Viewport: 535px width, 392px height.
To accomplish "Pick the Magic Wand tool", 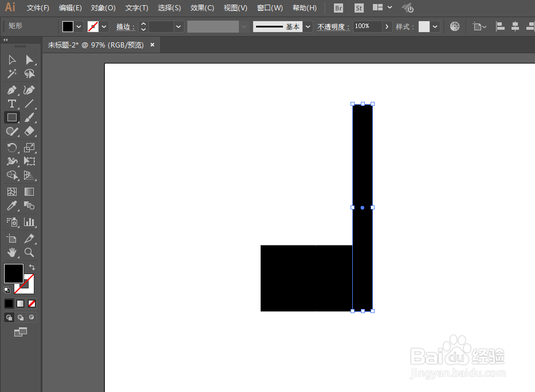I will (12, 74).
